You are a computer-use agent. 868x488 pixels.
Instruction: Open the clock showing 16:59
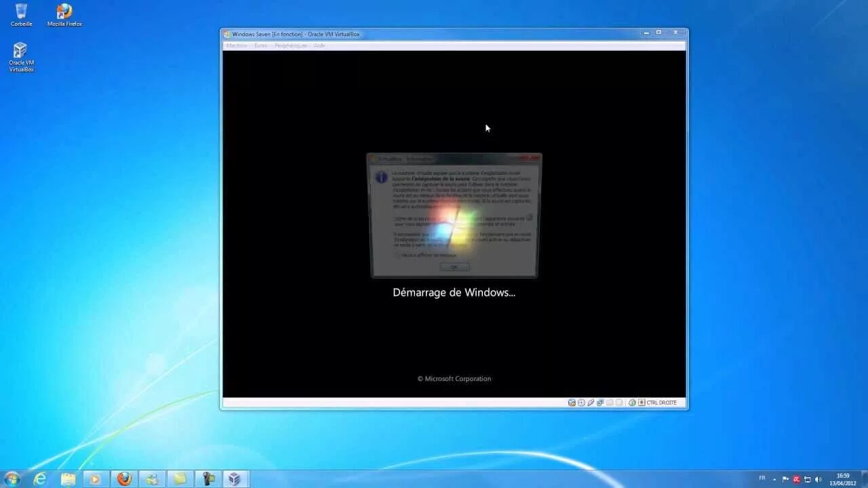click(x=843, y=479)
